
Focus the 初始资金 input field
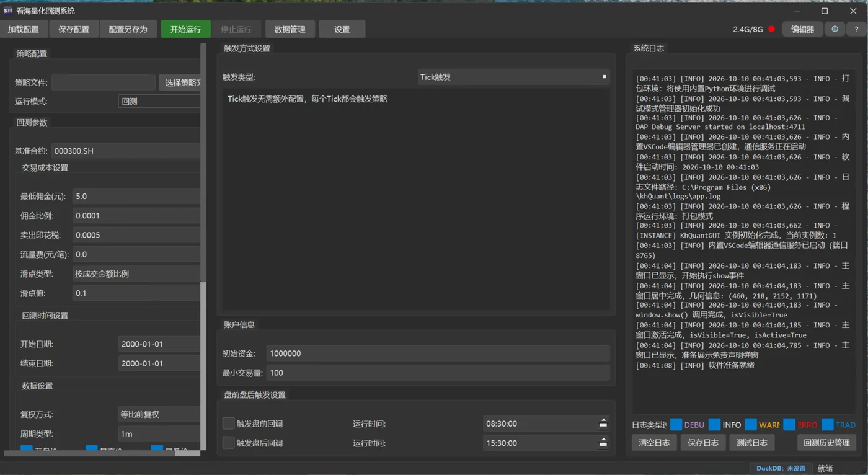coord(438,353)
